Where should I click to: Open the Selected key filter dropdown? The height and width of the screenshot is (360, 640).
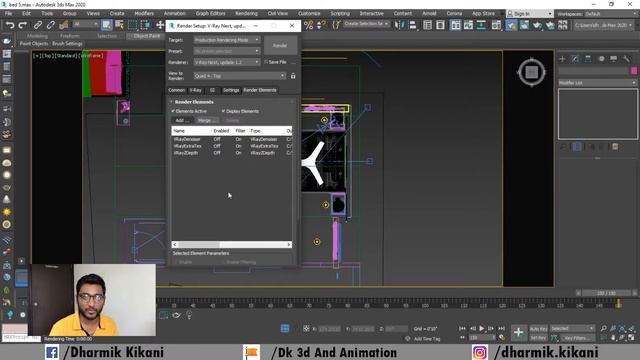coord(572,329)
